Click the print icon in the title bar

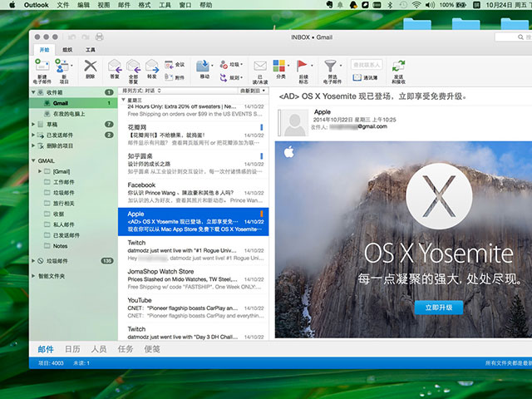(99, 37)
